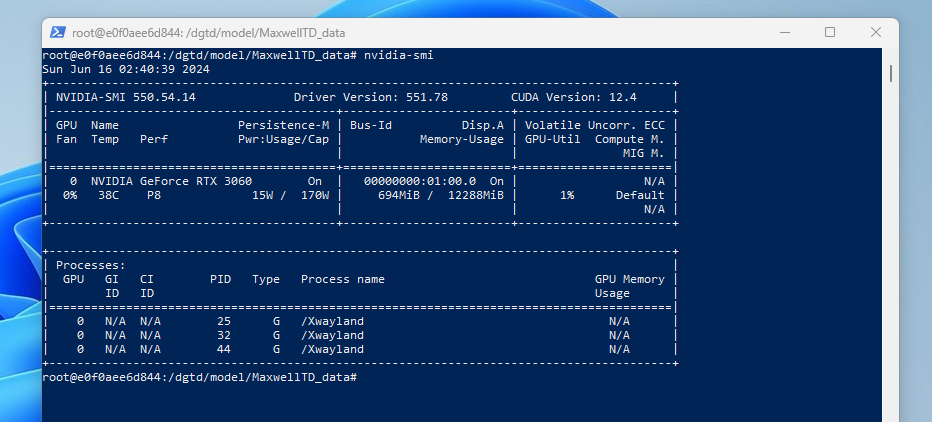Click the performance state 'P8'
The width and height of the screenshot is (932, 422).
pos(154,195)
